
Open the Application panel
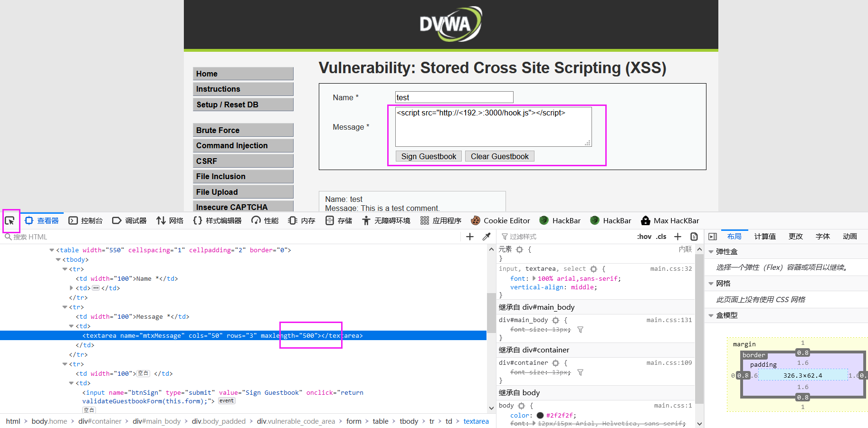coord(441,220)
